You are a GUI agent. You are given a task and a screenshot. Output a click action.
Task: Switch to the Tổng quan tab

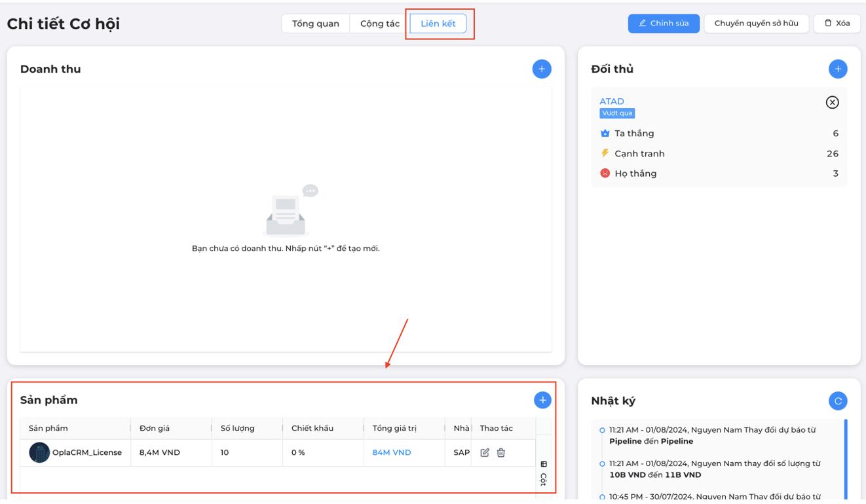[x=316, y=24]
